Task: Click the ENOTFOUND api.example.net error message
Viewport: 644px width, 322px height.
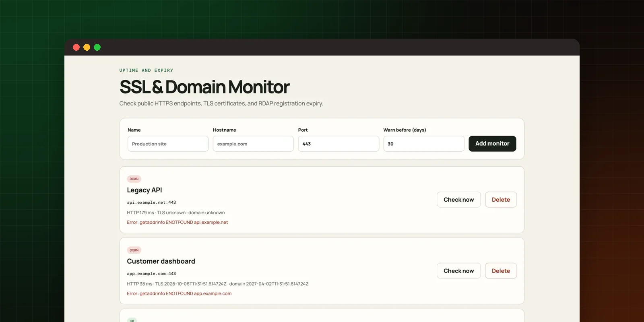Action: coord(178,222)
